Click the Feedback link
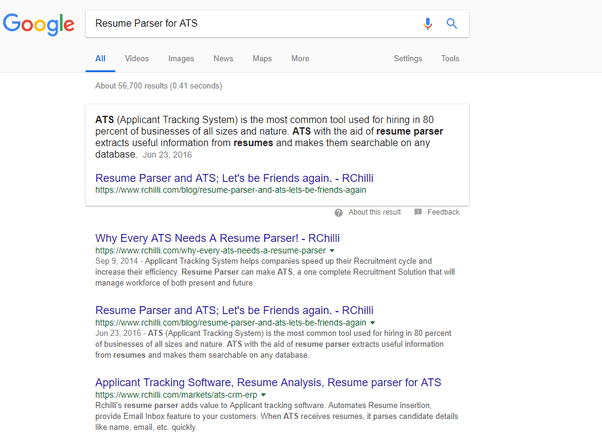The height and width of the screenshot is (445, 602). 443,212
